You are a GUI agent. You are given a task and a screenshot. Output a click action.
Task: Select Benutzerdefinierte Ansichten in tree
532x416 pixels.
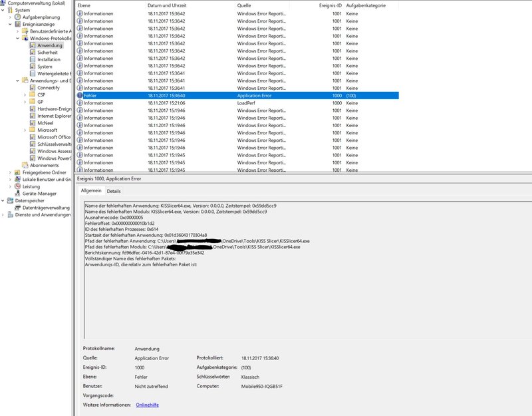[51, 31]
